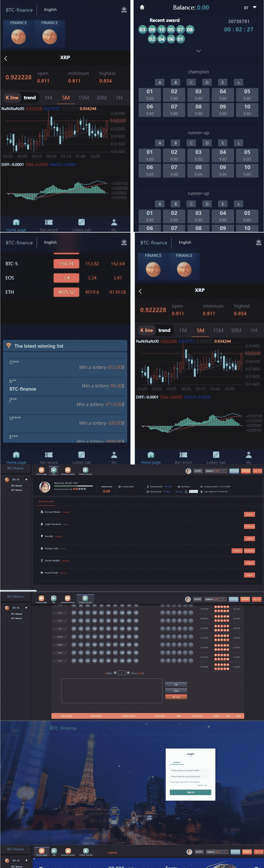264x868 pixels.
Task: Select 1H tab in lower XRP screen
Action: (254, 330)
